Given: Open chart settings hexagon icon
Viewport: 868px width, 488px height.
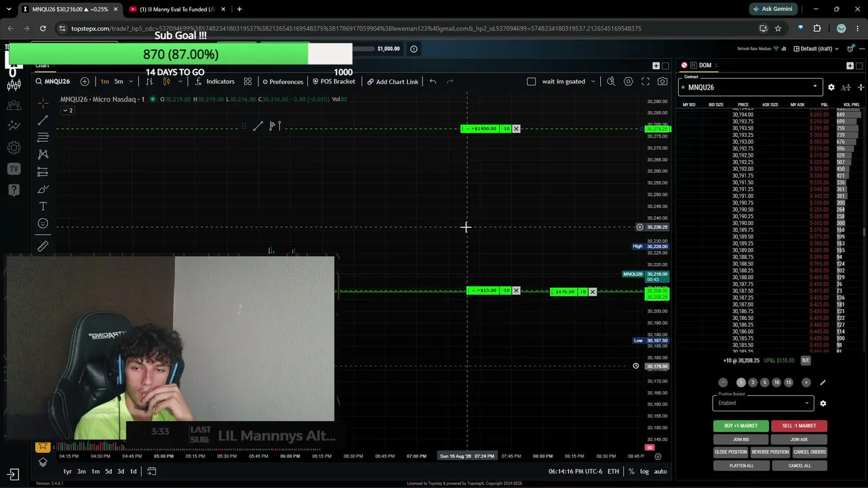Looking at the screenshot, I should tap(628, 81).
